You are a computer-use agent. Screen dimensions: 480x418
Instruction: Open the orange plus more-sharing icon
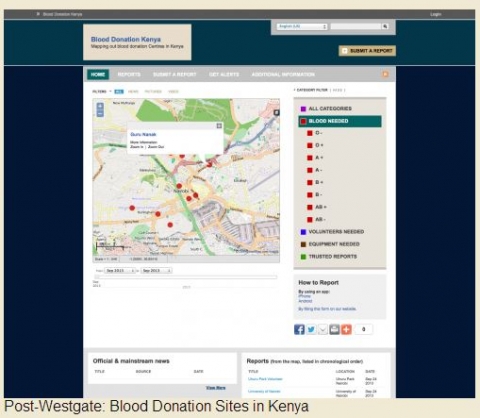[x=346, y=329]
